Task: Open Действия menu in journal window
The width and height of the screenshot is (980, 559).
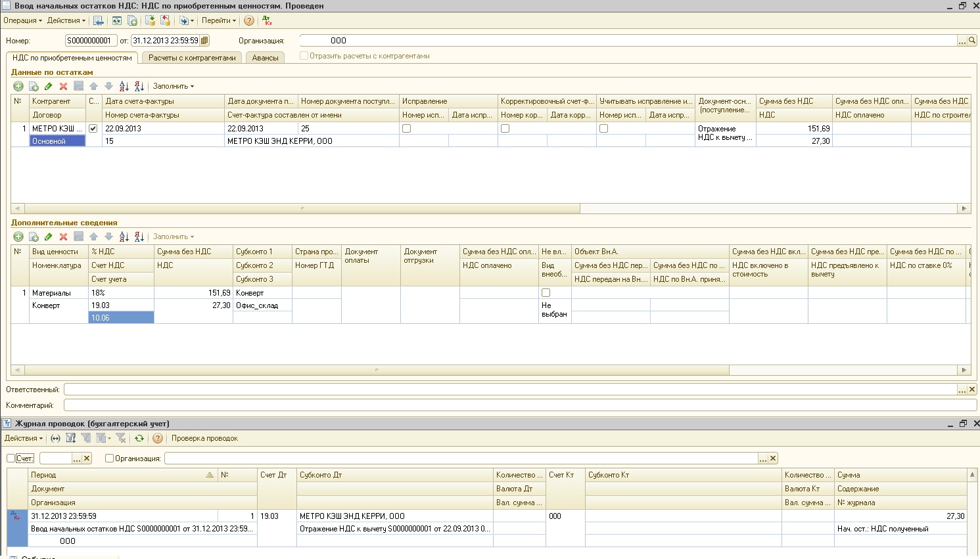Action: click(x=24, y=438)
